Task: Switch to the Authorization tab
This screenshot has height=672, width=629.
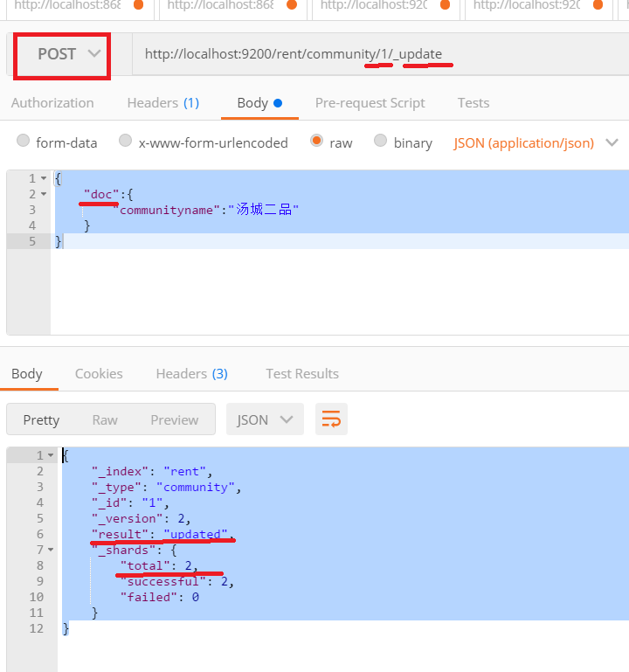Action: (x=52, y=103)
